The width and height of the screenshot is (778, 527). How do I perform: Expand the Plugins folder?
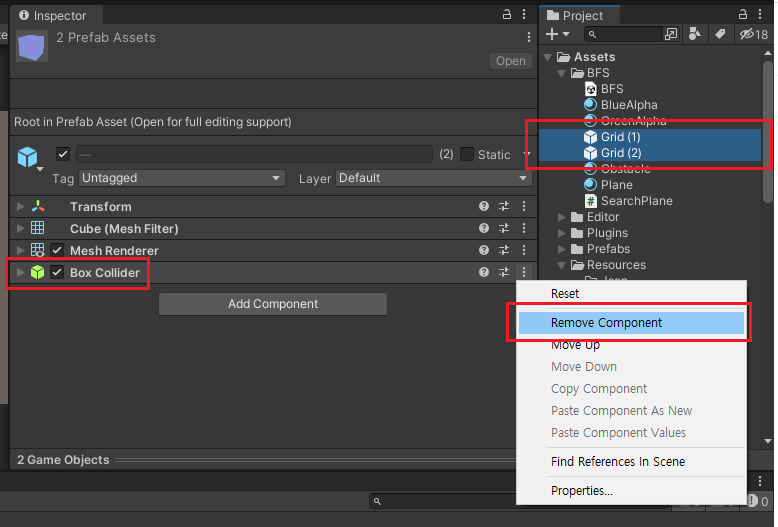[562, 233]
